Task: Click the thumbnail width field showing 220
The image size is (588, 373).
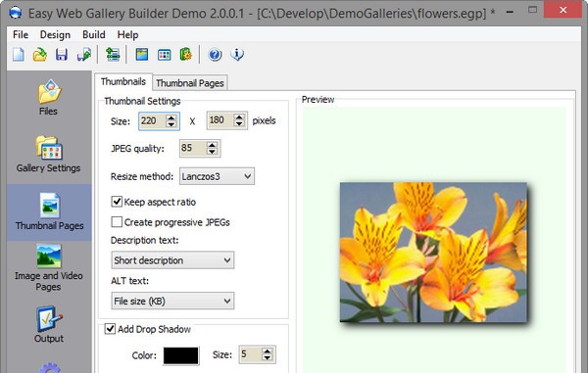Action: [x=153, y=121]
